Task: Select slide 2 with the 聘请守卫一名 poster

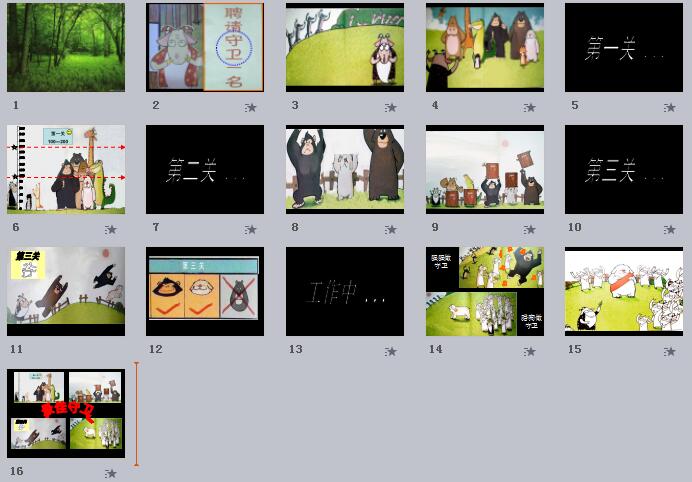Action: 205,48
